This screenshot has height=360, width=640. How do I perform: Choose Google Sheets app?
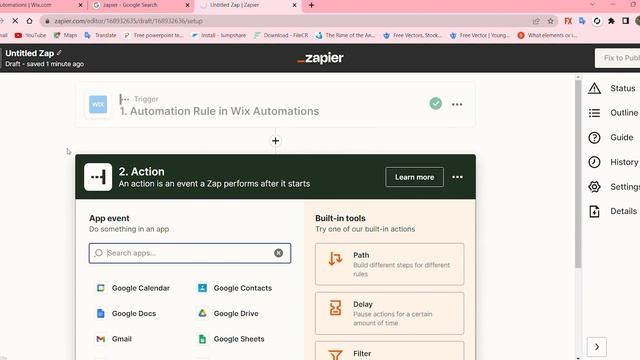231,339
